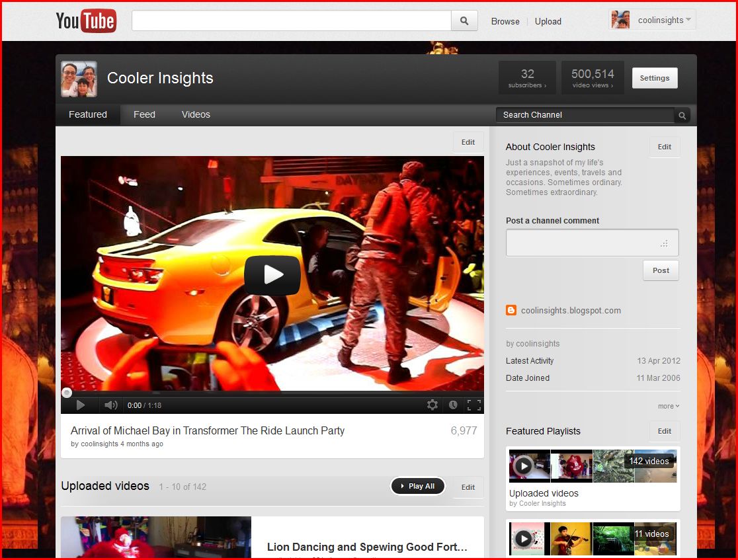Click the '1 - 10 of 142' count text
This screenshot has height=560, width=738.
pyautogui.click(x=183, y=487)
